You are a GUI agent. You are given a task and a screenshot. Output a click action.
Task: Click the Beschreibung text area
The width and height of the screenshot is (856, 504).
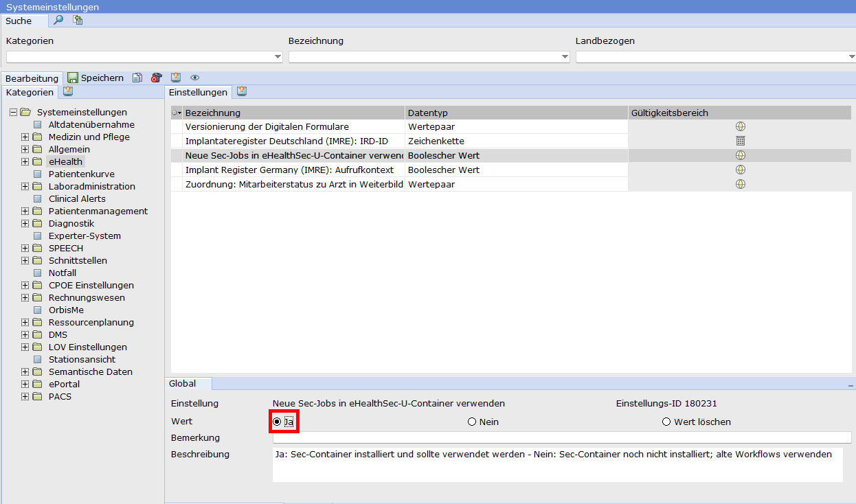[x=557, y=465]
